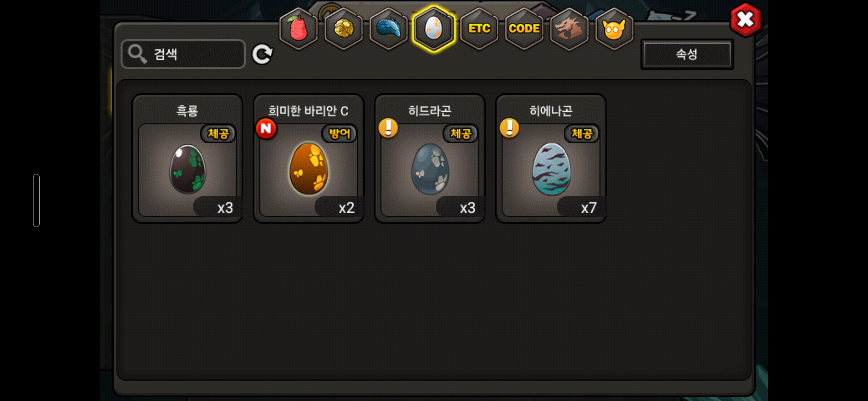Viewport: 868px width, 401px height.
Task: Close the inventory with red X
Action: pos(745,20)
